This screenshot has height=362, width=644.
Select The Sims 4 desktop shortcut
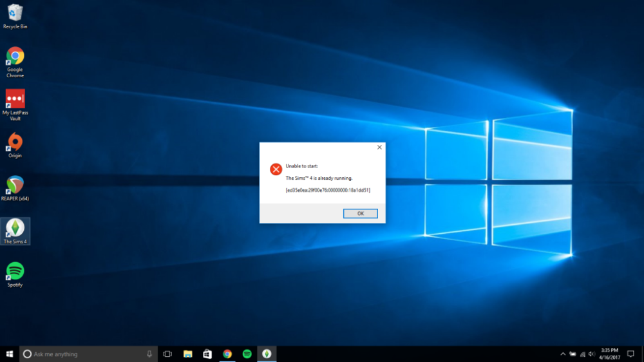[15, 231]
